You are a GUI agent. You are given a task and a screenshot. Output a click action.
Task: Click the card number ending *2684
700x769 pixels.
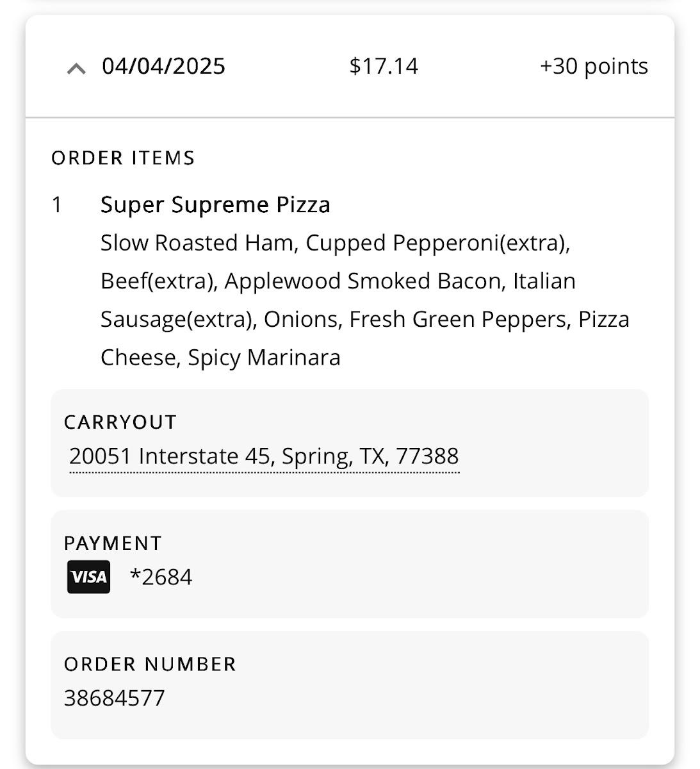[161, 577]
